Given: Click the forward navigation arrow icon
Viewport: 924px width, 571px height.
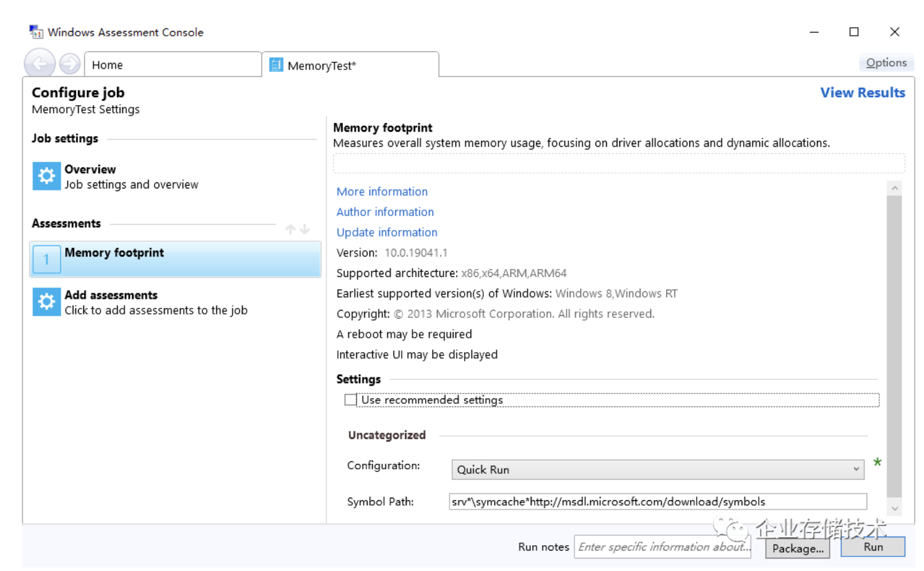Looking at the screenshot, I should click(x=69, y=64).
